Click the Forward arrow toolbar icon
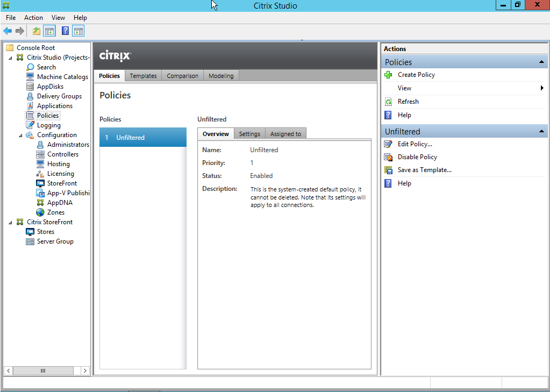This screenshot has height=392, width=550. 20,31
